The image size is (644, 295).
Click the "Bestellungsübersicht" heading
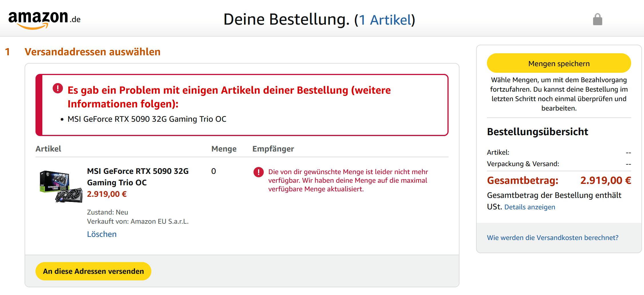[537, 132]
